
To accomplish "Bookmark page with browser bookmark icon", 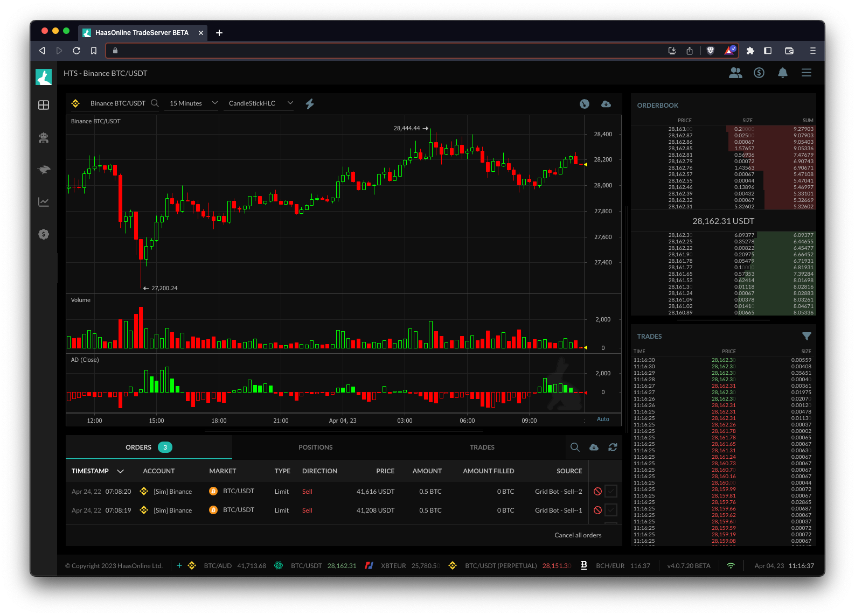I will (94, 51).
